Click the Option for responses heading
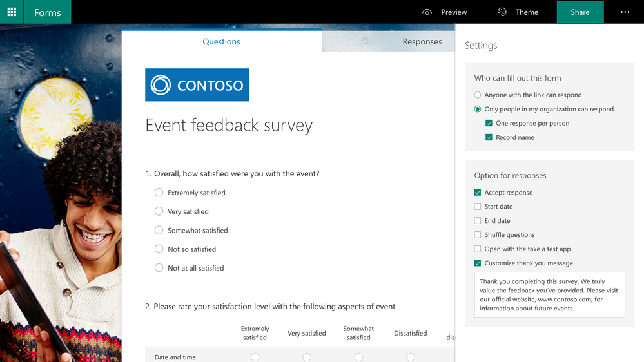Image resolution: width=644 pixels, height=362 pixels. (510, 176)
